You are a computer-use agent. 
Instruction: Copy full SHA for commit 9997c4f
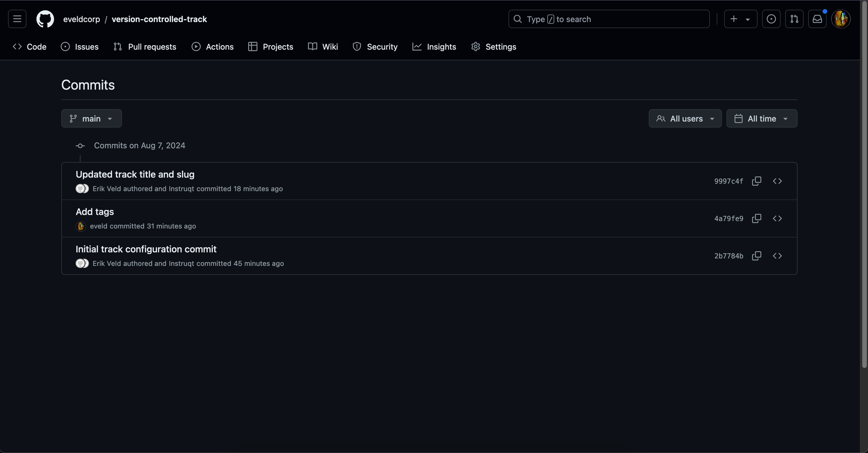click(x=756, y=181)
